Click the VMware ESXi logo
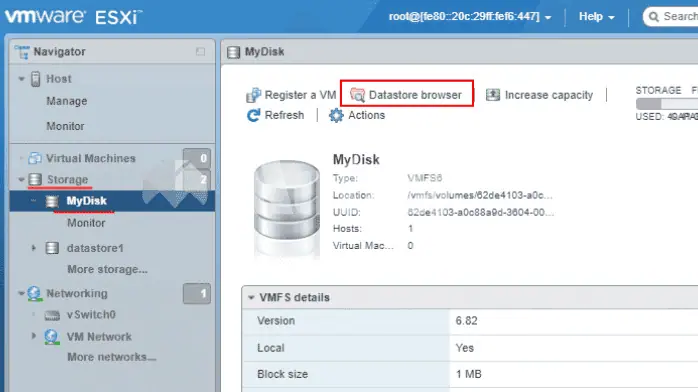698x392 pixels. pos(74,17)
